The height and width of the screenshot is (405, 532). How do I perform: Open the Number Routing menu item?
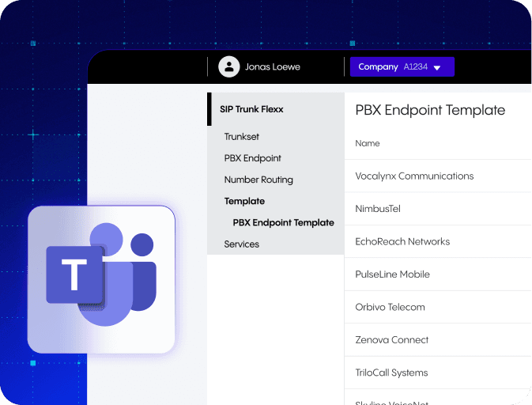[x=258, y=180]
